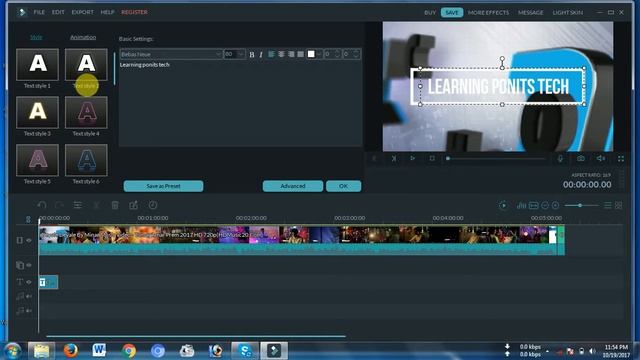Open the EXPORT menu
The height and width of the screenshot is (360, 640).
click(82, 12)
